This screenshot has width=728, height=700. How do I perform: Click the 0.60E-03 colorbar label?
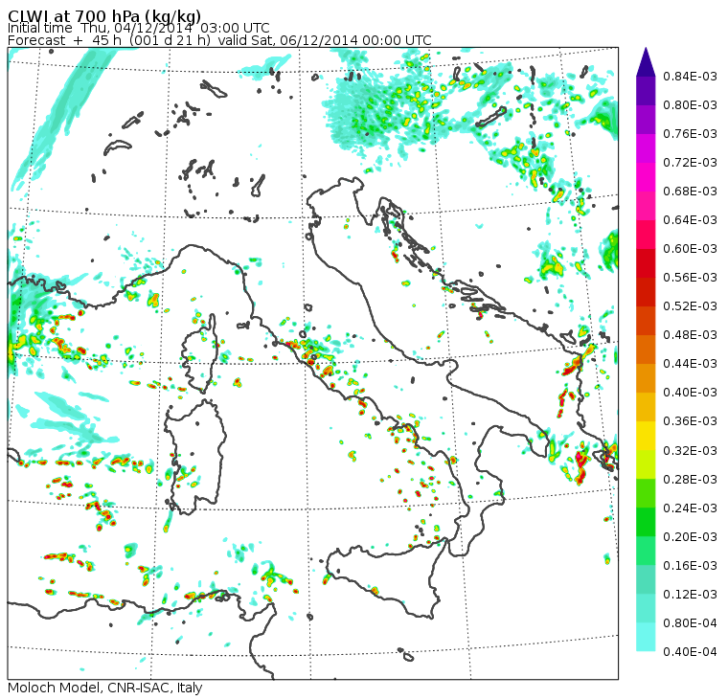point(690,249)
